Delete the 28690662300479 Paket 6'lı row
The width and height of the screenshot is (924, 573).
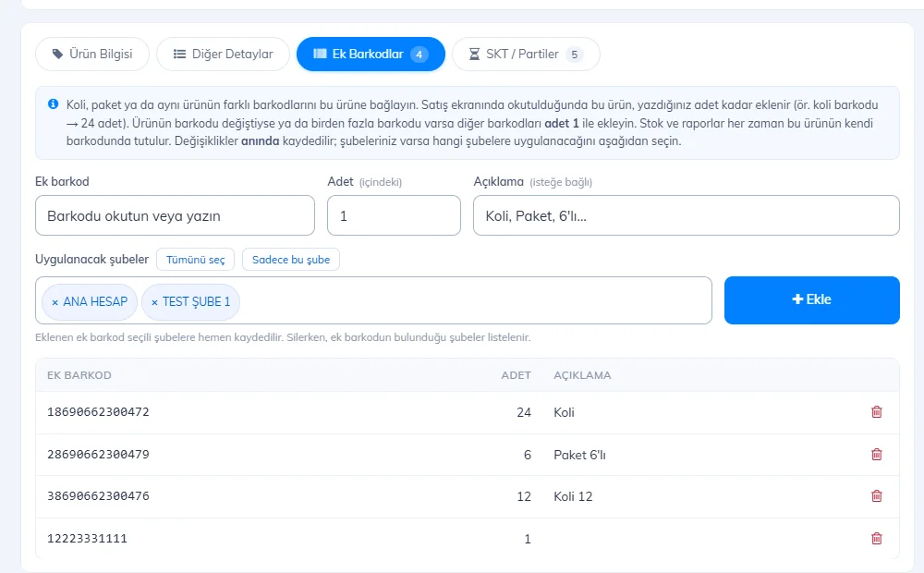coord(876,455)
